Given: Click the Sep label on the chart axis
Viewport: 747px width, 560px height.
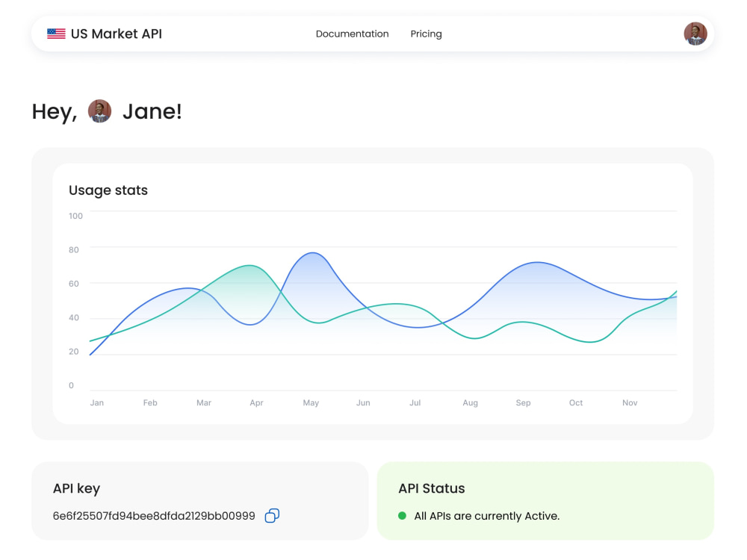Looking at the screenshot, I should click(523, 403).
